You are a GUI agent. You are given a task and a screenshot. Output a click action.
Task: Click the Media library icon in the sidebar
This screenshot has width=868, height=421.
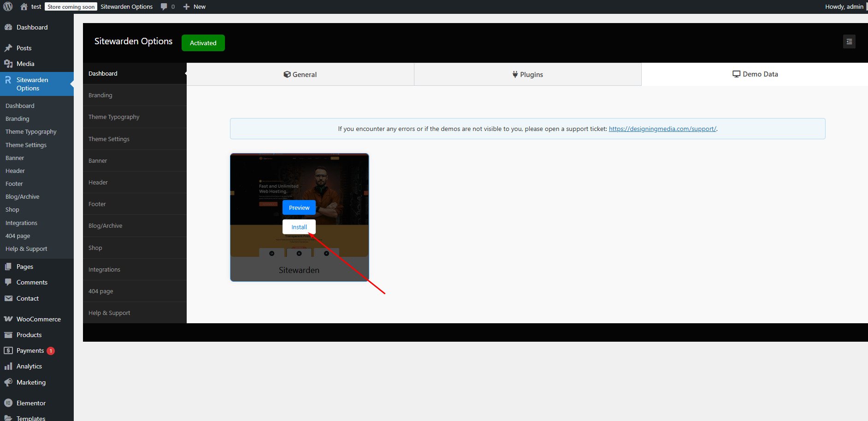(x=8, y=64)
